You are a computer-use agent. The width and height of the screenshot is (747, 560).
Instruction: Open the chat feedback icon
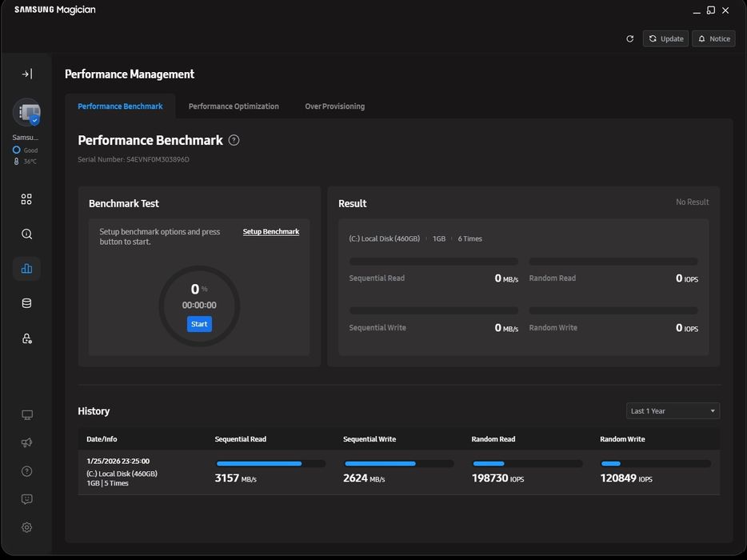26,499
